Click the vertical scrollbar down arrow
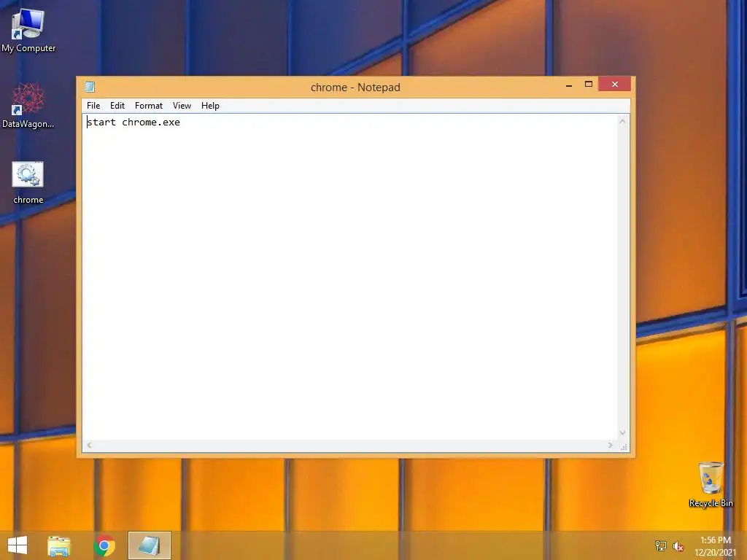Screen dimensions: 747x560 pos(622,433)
